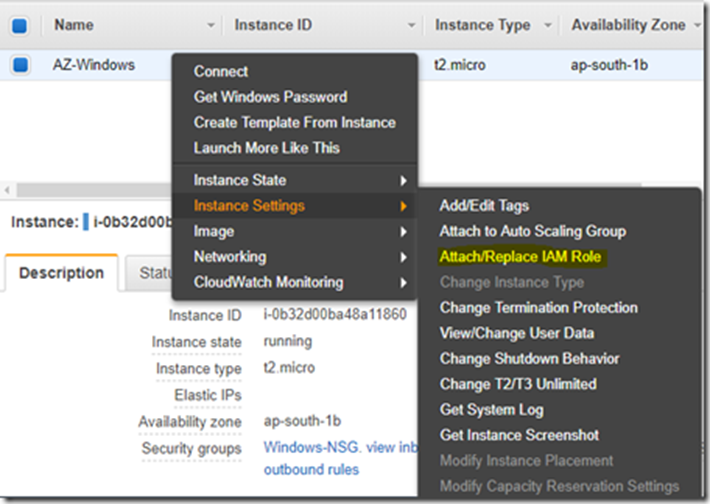Choose Get Instance Screenshot option
710x504 pixels.
coord(519,435)
